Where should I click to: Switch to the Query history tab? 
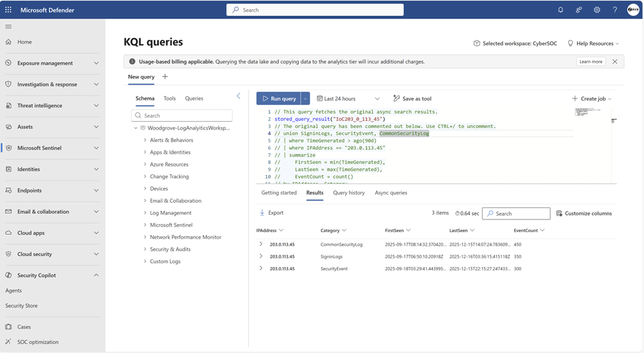tap(349, 193)
